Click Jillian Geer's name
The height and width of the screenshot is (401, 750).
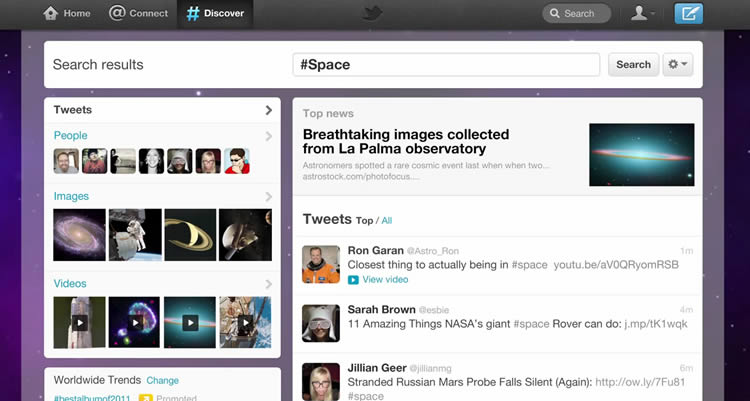pyautogui.click(x=377, y=368)
